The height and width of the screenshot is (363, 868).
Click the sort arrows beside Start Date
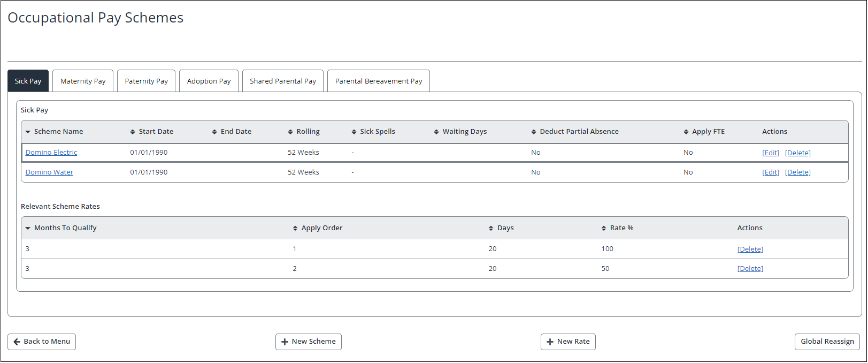tap(133, 132)
